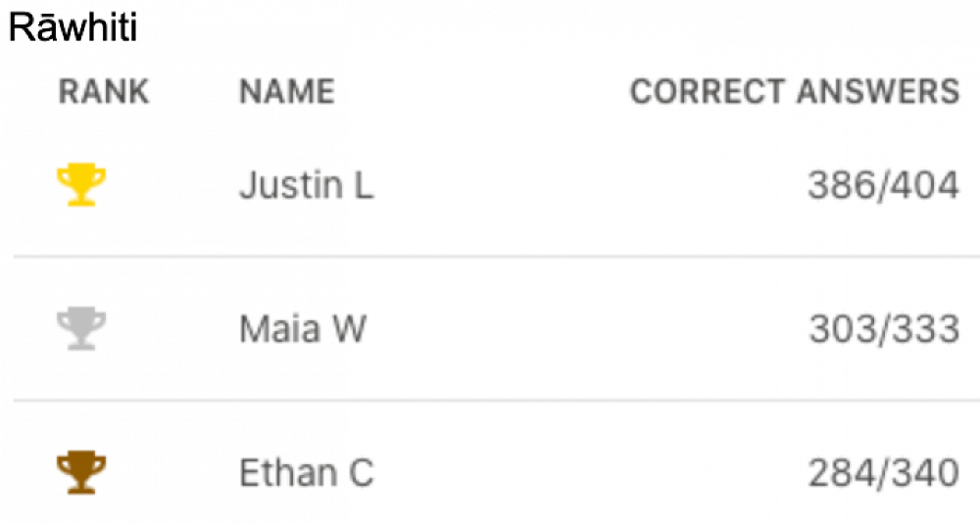Open Maia W's name entry
The width and height of the screenshot is (980, 524).
pos(302,329)
